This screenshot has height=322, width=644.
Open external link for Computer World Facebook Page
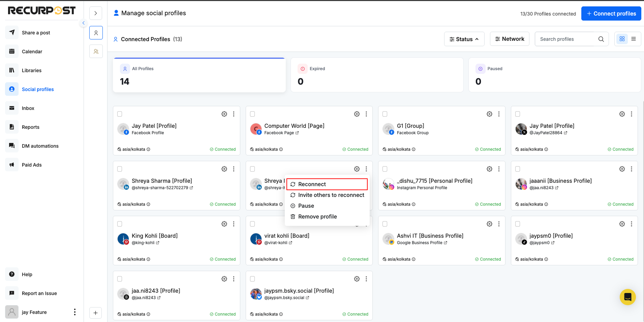point(297,133)
